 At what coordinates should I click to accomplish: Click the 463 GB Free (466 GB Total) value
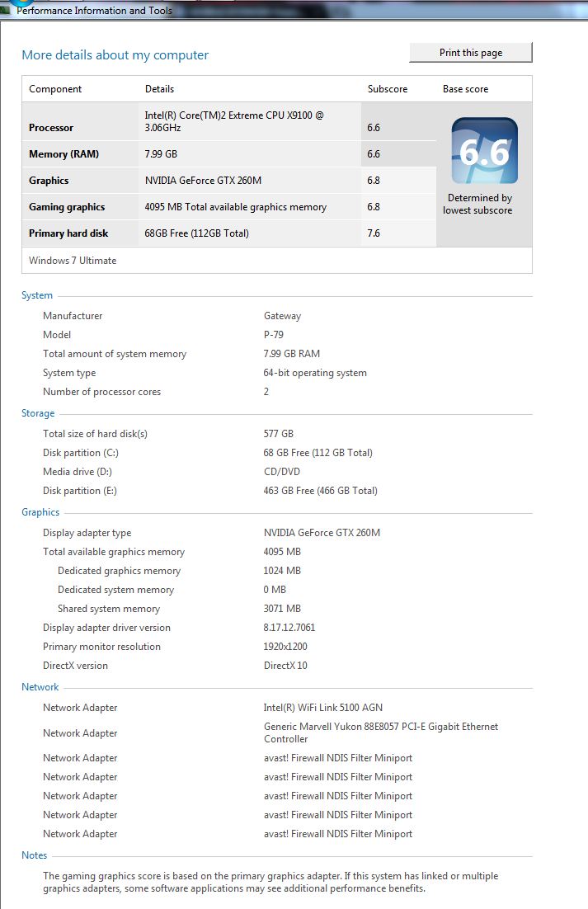[320, 491]
